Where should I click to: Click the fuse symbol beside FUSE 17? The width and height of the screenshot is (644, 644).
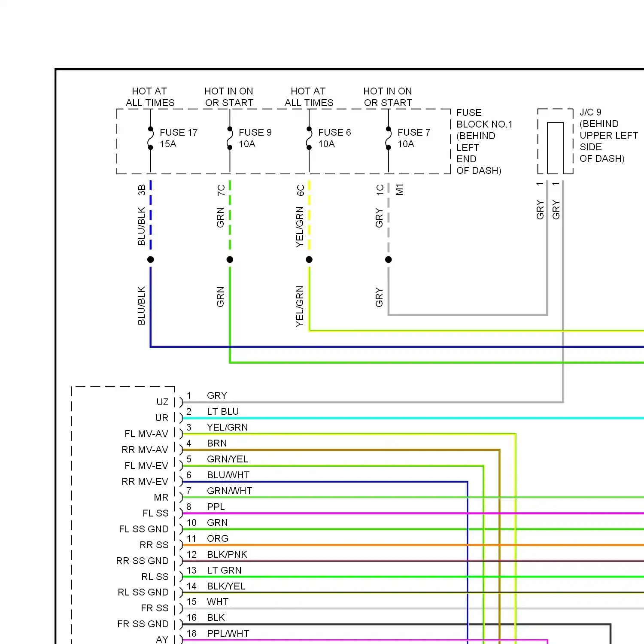[150, 138]
